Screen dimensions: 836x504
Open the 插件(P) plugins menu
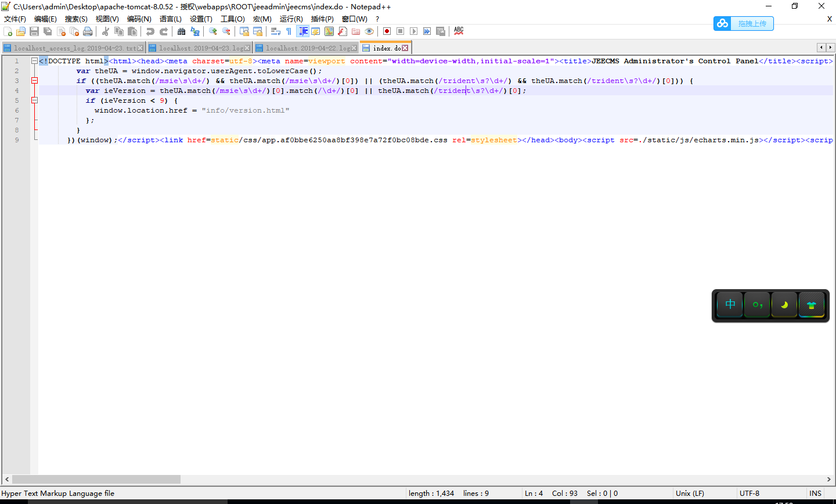322,19
